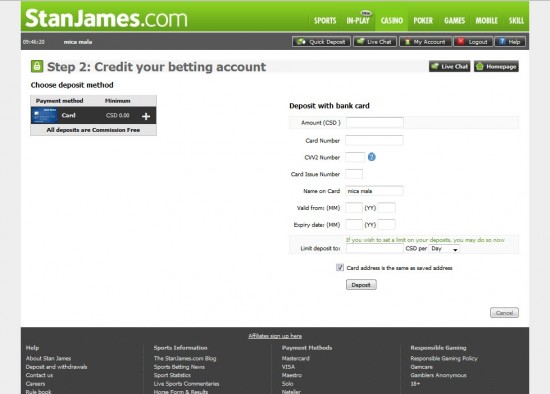
Task: Open About Stan James footer link
Action: click(48, 358)
